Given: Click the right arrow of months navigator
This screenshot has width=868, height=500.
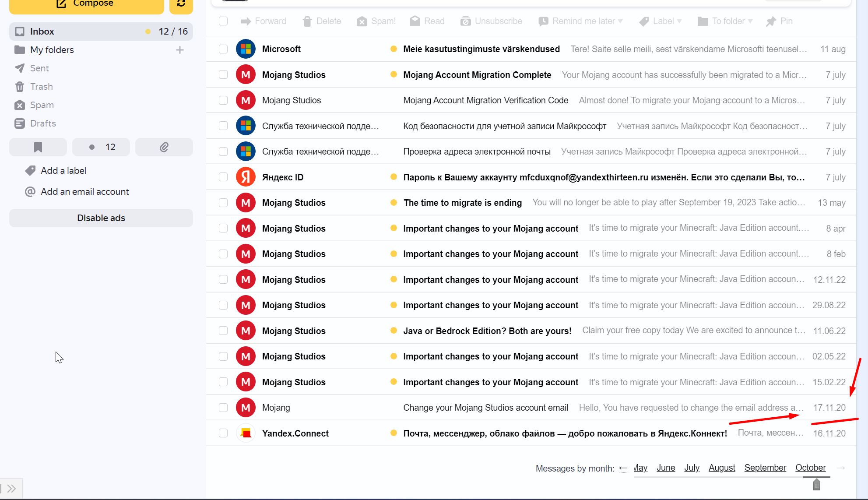Looking at the screenshot, I should 841,468.
